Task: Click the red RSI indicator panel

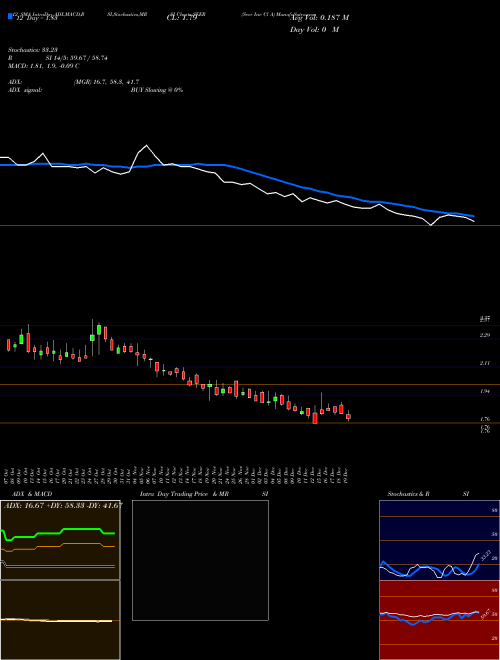Action: click(439, 620)
